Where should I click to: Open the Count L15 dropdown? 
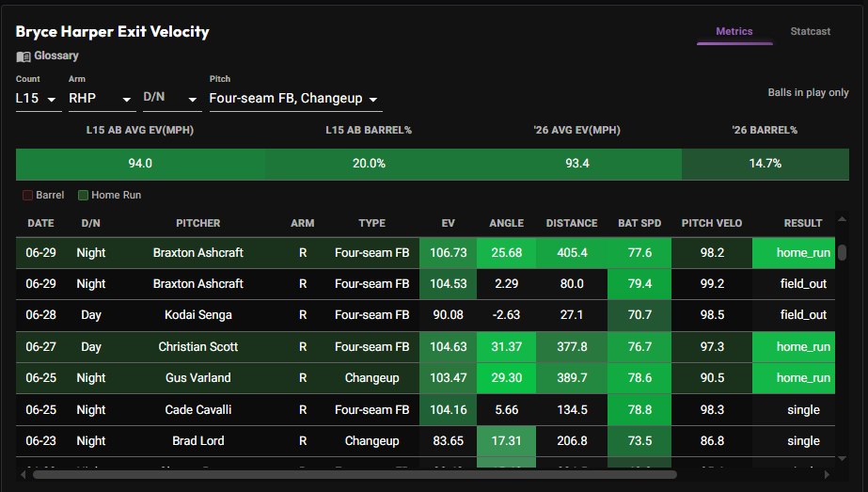click(x=39, y=99)
